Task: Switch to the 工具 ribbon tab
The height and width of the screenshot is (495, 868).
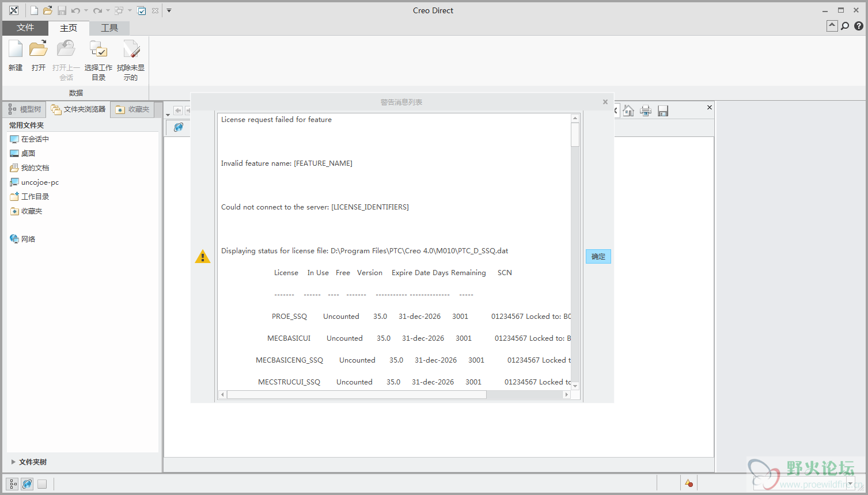Action: pos(109,28)
